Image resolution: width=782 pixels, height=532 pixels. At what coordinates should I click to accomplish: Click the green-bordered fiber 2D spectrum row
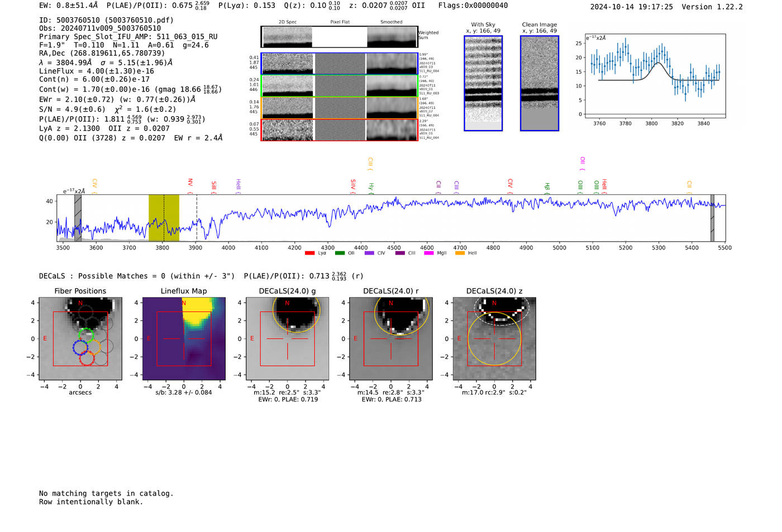click(340, 86)
